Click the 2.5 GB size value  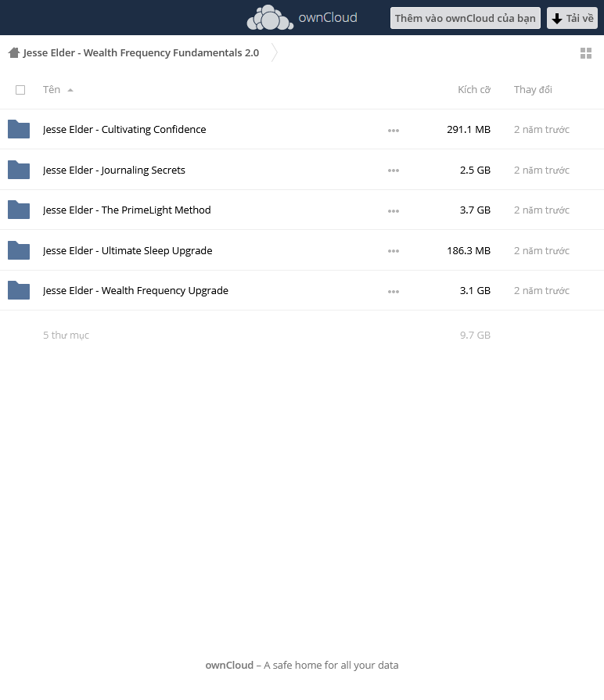pos(475,170)
